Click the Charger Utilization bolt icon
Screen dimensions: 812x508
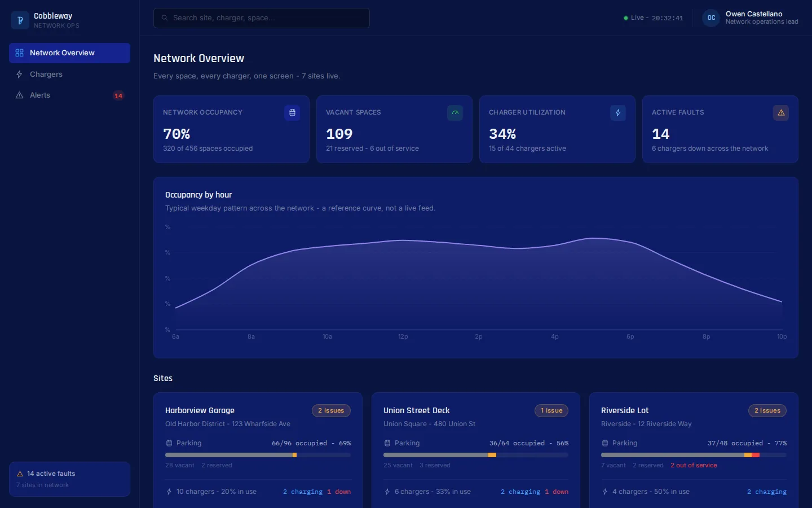[x=618, y=113]
